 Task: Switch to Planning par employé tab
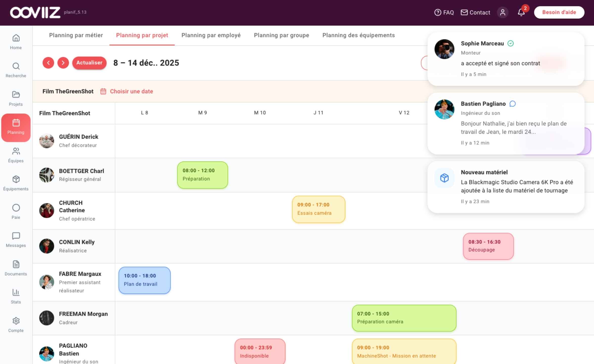[x=211, y=35]
